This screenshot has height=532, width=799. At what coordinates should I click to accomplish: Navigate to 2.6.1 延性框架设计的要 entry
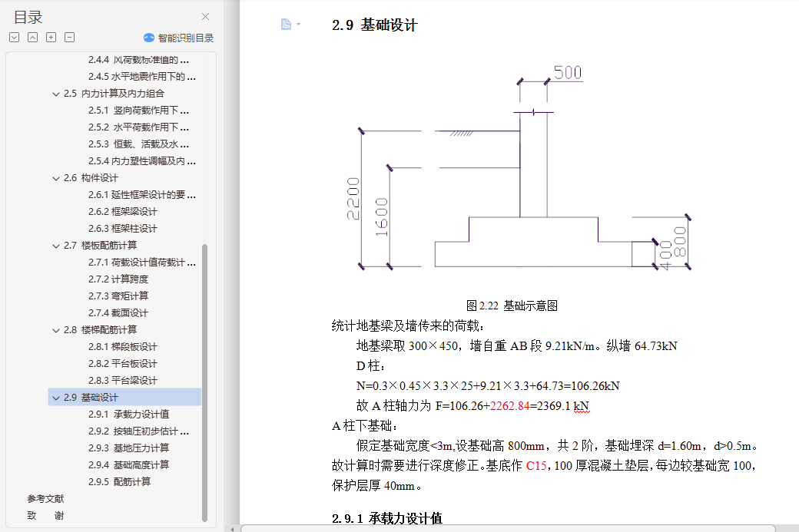point(142,195)
